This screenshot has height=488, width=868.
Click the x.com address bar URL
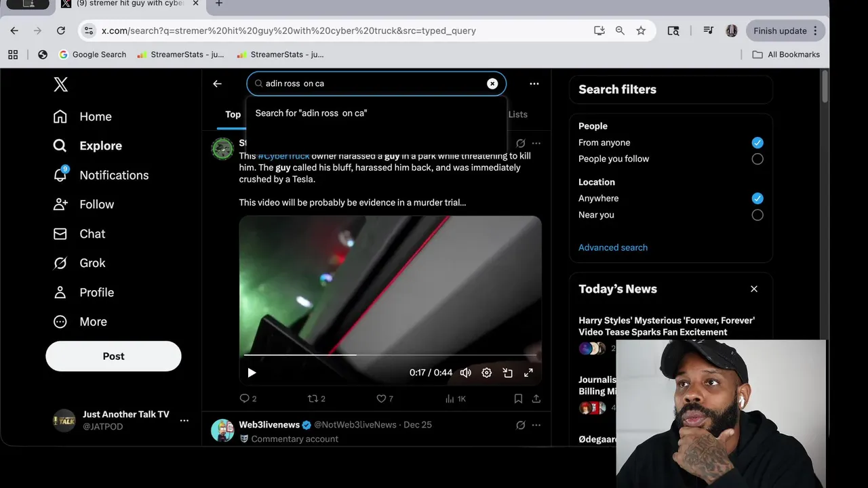point(289,30)
